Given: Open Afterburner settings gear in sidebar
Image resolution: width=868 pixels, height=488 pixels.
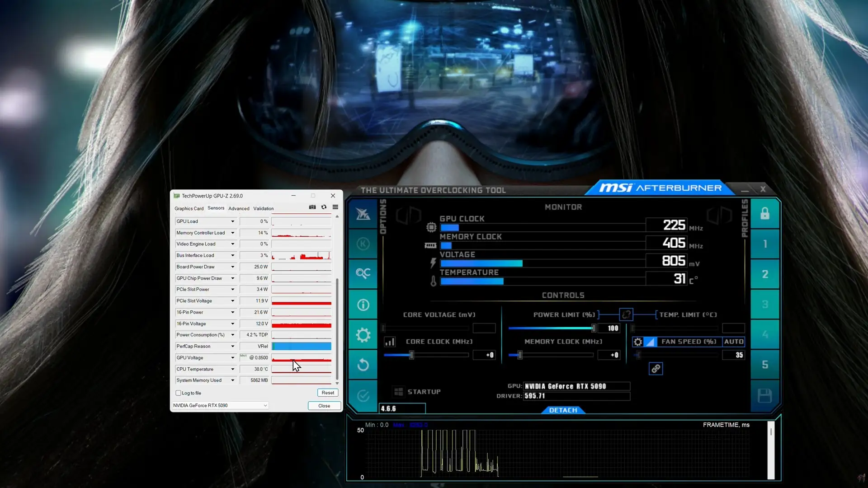Looking at the screenshot, I should click(363, 335).
